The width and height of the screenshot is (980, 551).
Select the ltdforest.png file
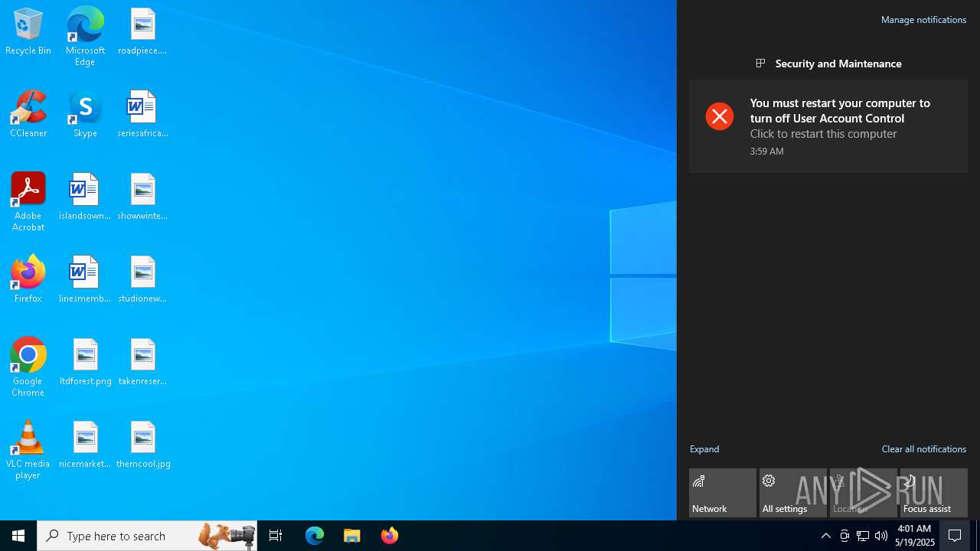click(85, 363)
